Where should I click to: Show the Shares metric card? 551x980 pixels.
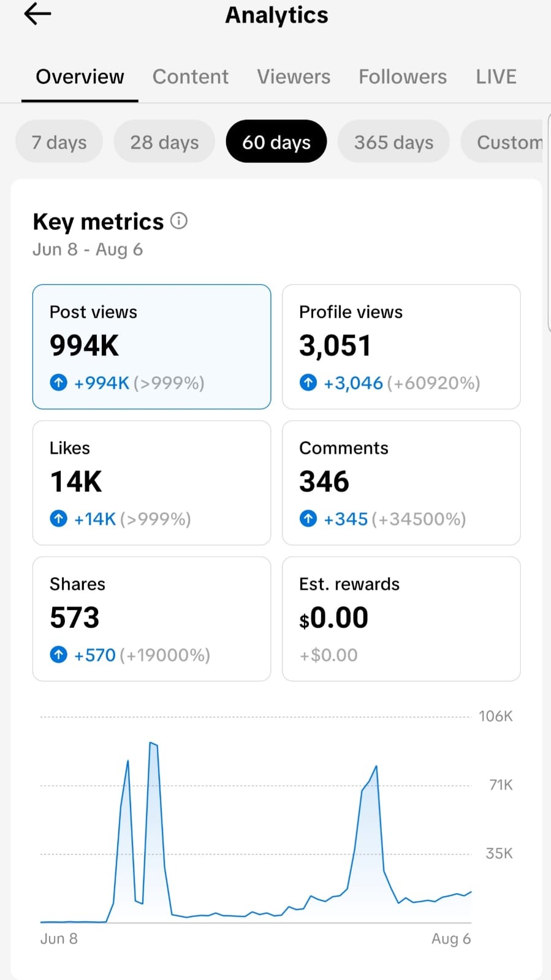(151, 619)
